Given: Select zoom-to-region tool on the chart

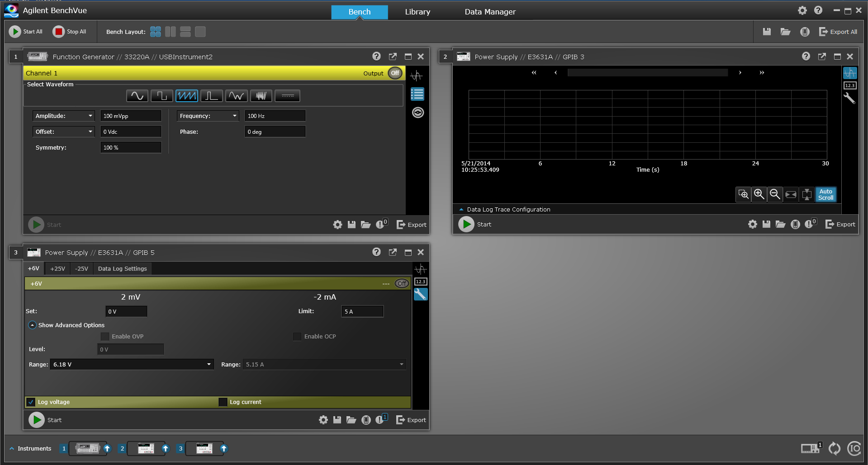Looking at the screenshot, I should pyautogui.click(x=744, y=194).
